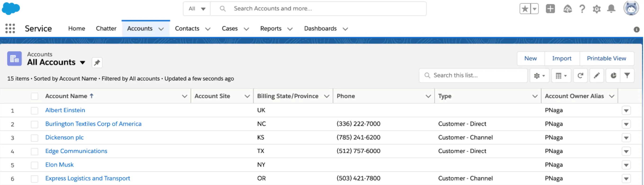Click the Accounts object icon

[x=14, y=58]
